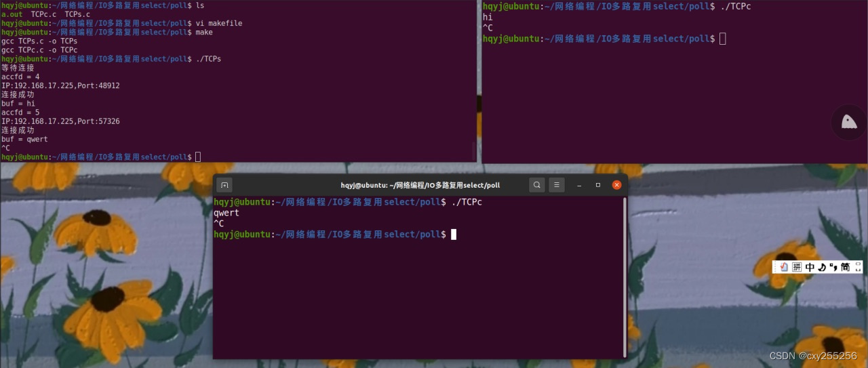
Task: Click 'vi makefile' command in left terminal
Action: (x=219, y=23)
